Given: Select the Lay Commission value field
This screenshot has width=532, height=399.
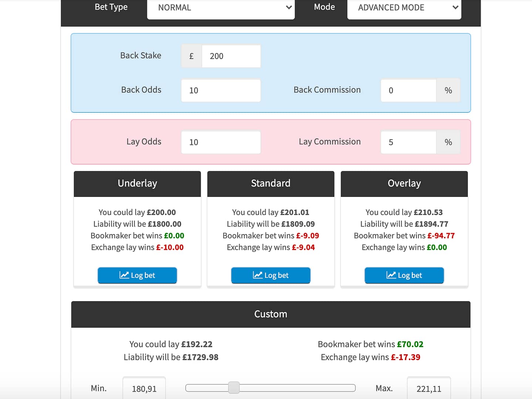Looking at the screenshot, I should pyautogui.click(x=408, y=142).
